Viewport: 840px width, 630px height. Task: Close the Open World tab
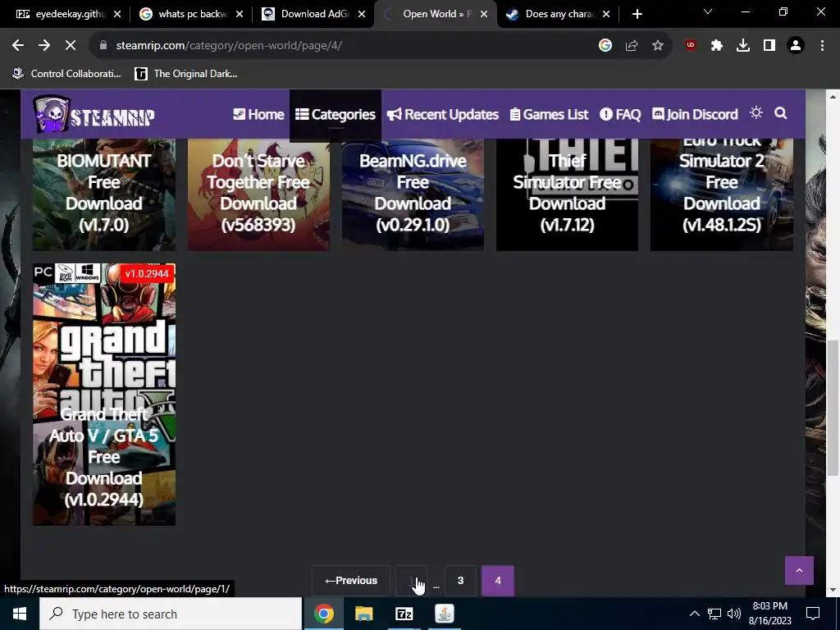tap(484, 14)
